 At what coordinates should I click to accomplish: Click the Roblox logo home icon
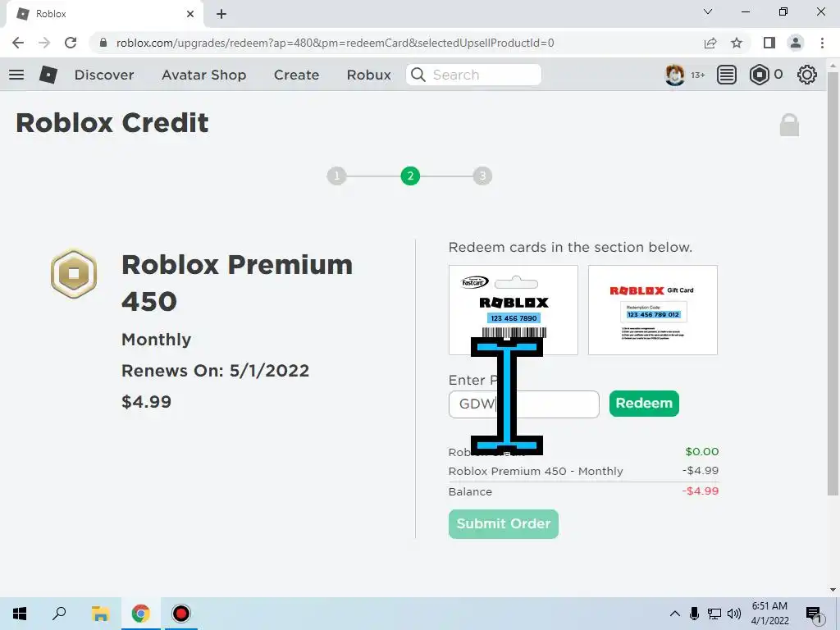point(48,75)
